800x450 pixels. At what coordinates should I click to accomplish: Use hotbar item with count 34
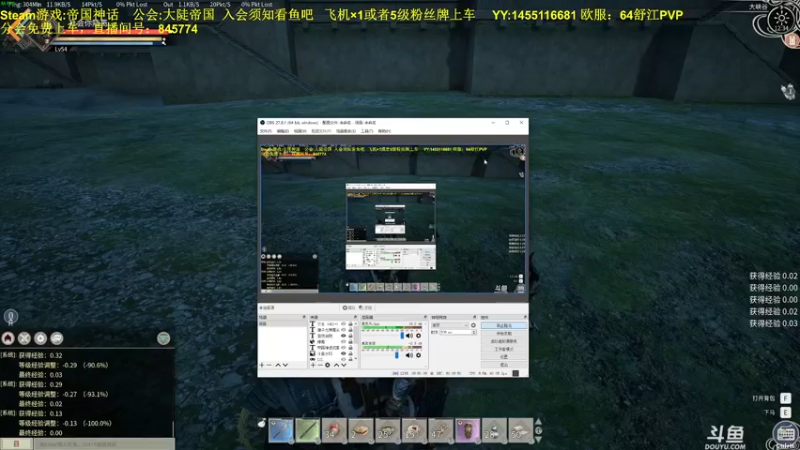[334, 430]
